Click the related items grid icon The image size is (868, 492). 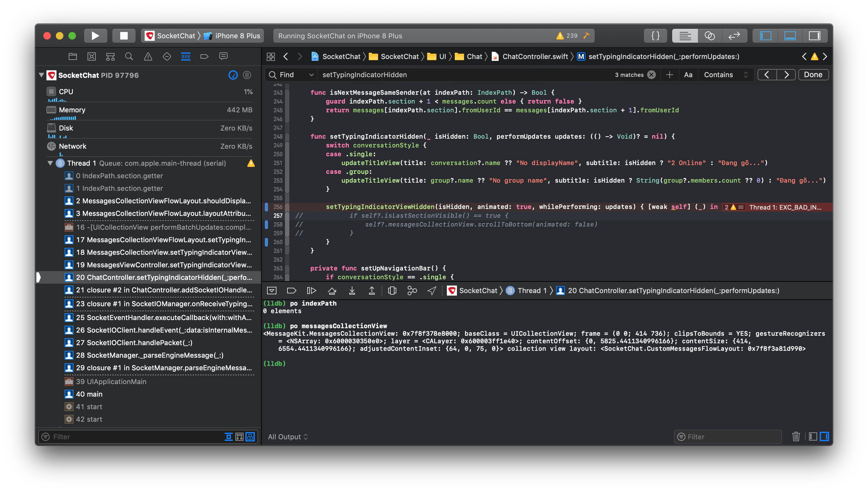(x=271, y=56)
